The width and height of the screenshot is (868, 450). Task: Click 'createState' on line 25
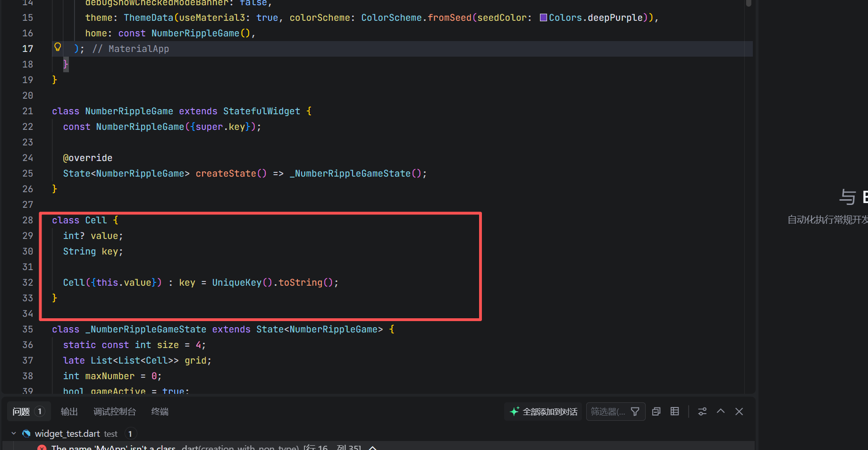coord(226,173)
